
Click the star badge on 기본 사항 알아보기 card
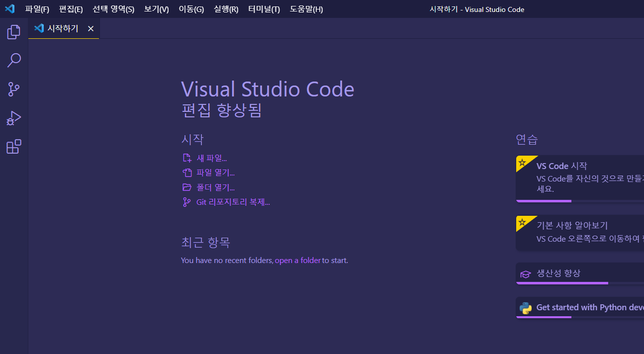[522, 222]
